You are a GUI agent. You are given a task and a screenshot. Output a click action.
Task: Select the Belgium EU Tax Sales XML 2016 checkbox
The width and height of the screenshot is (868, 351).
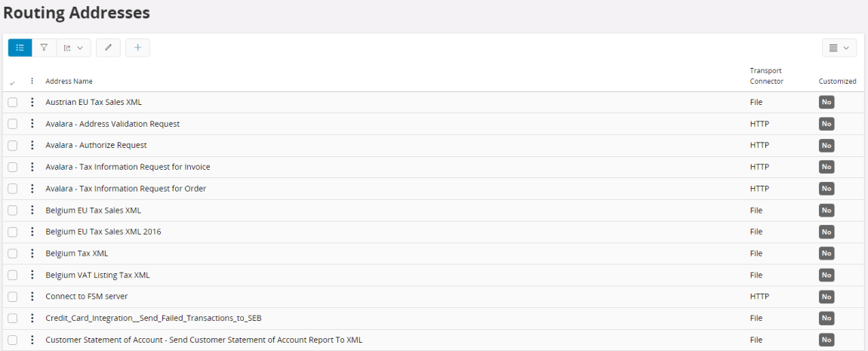[12, 232]
